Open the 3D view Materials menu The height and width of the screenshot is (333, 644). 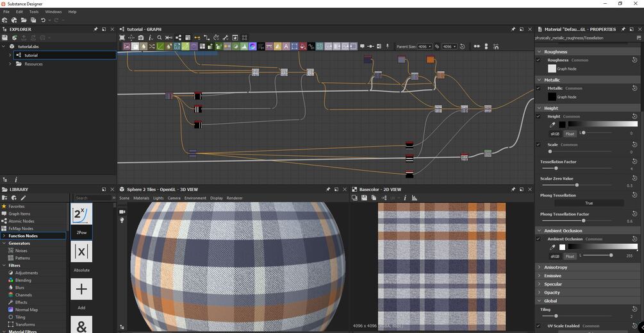pos(141,198)
